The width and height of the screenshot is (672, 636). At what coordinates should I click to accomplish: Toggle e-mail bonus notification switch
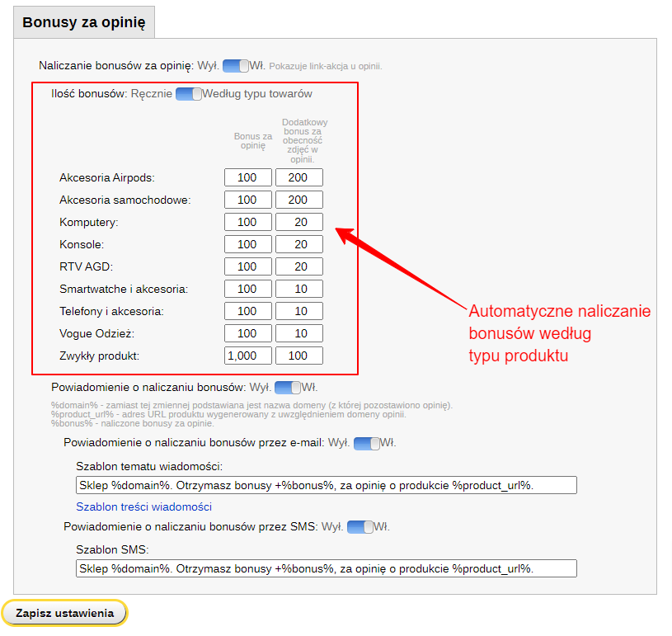(367, 443)
